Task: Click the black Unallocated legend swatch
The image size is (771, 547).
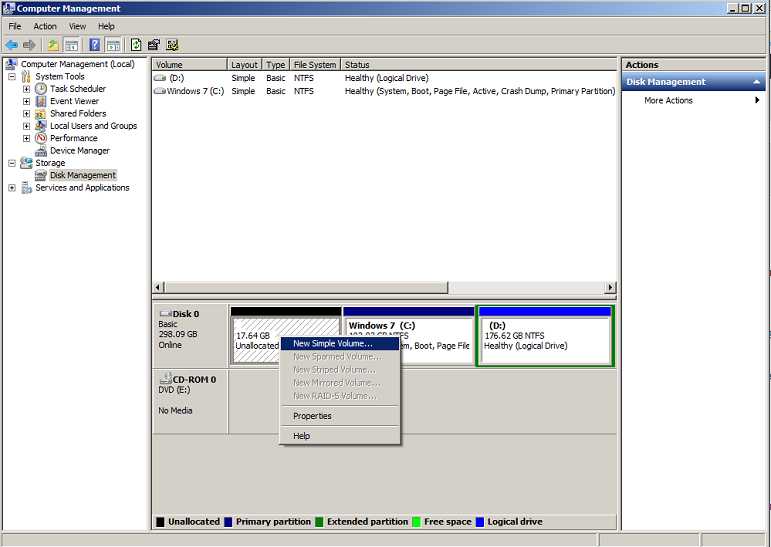Action: click(x=160, y=522)
